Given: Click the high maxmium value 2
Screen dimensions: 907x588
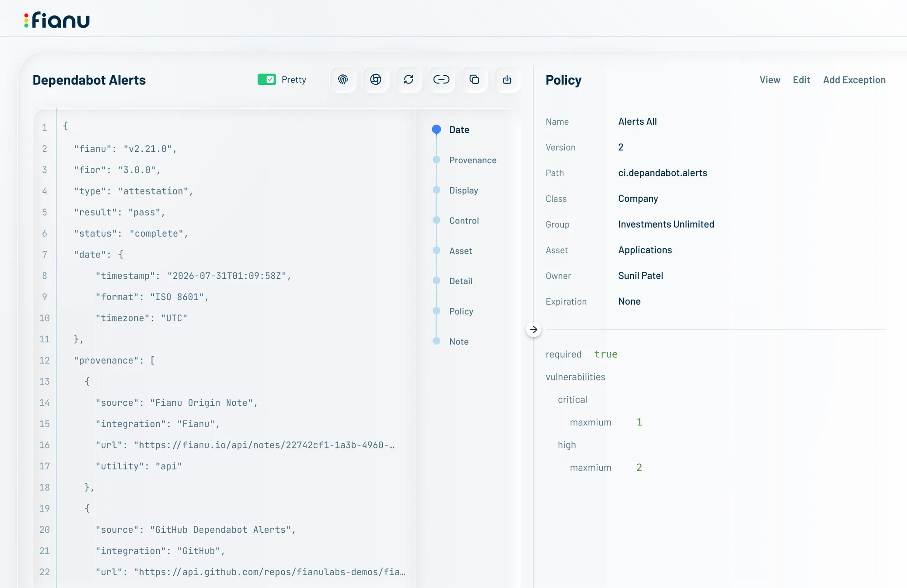Looking at the screenshot, I should coord(639,467).
